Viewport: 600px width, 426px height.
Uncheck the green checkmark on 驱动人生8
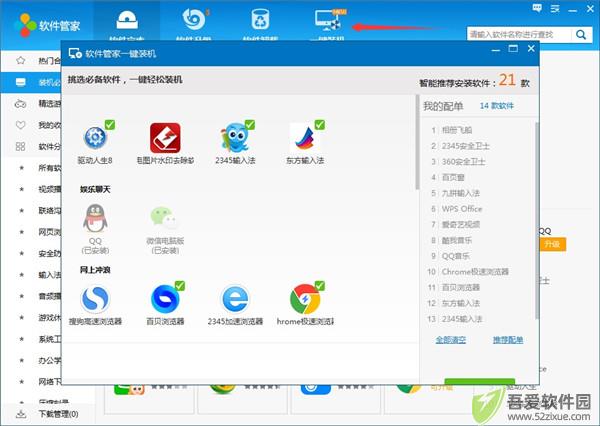click(x=110, y=125)
